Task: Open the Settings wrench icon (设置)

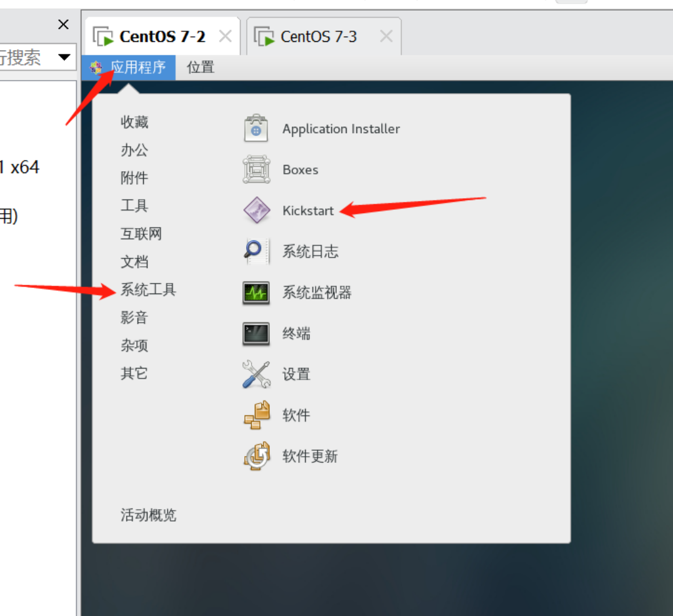Action: (x=256, y=374)
